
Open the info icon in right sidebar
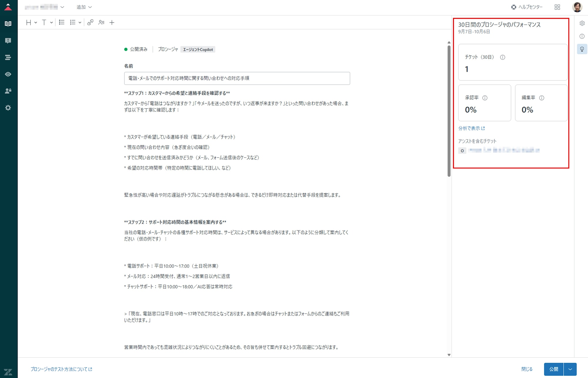(x=582, y=36)
